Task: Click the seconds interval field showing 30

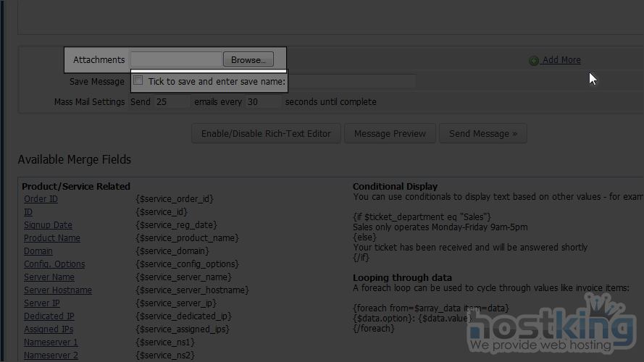Action: coord(263,102)
